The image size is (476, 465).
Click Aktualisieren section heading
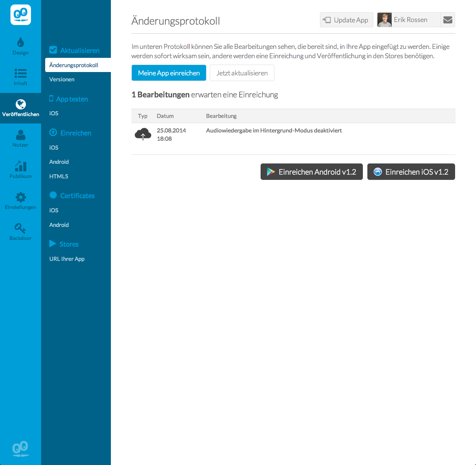[x=80, y=50]
